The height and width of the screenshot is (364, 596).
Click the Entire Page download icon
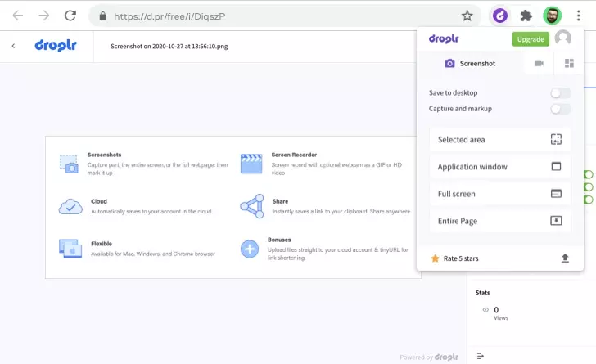pos(556,220)
